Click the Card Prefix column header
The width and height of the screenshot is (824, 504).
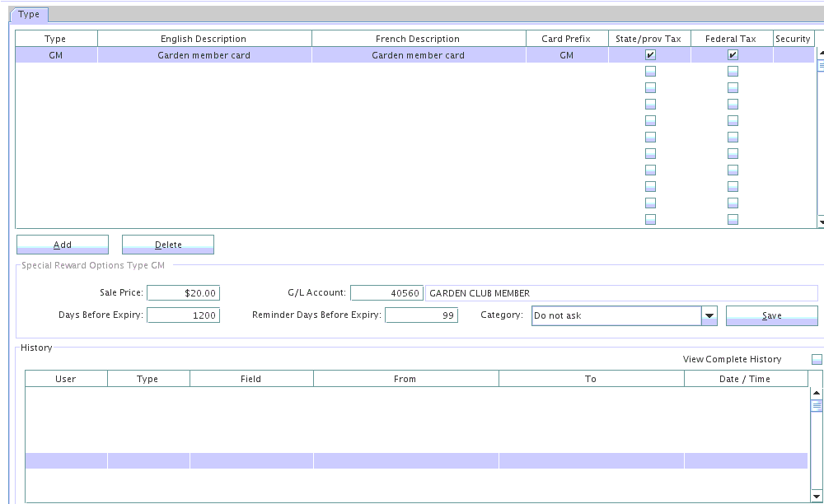point(566,39)
